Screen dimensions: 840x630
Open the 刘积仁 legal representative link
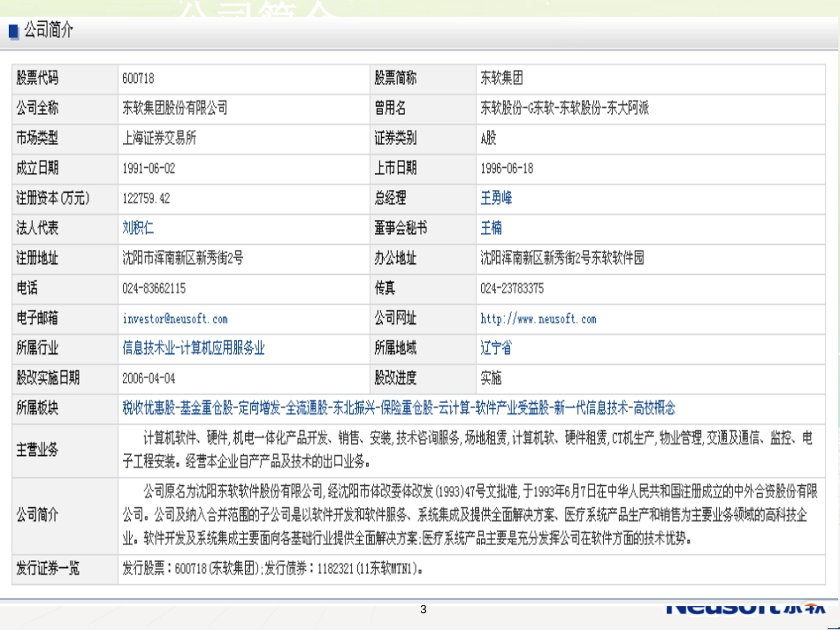coord(138,228)
